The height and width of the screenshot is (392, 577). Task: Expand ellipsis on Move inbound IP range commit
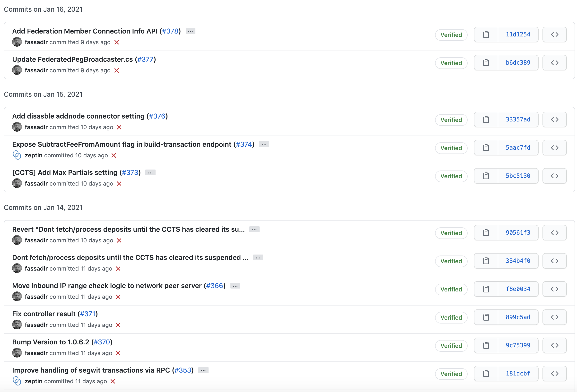pyautogui.click(x=235, y=286)
